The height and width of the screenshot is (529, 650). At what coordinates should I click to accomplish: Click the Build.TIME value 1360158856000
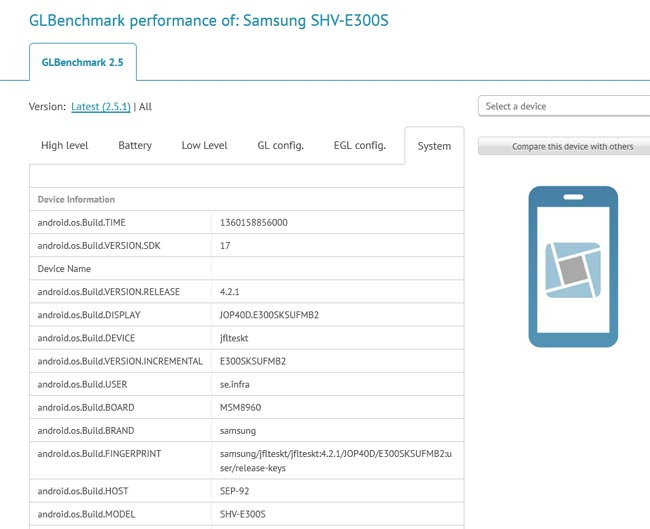[254, 223]
